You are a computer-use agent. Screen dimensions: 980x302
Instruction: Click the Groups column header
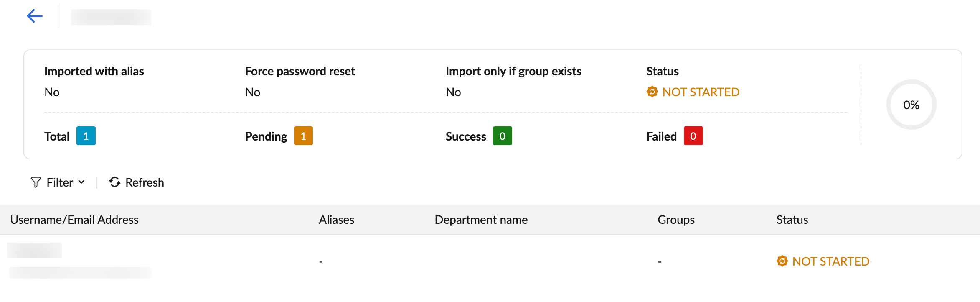click(676, 220)
